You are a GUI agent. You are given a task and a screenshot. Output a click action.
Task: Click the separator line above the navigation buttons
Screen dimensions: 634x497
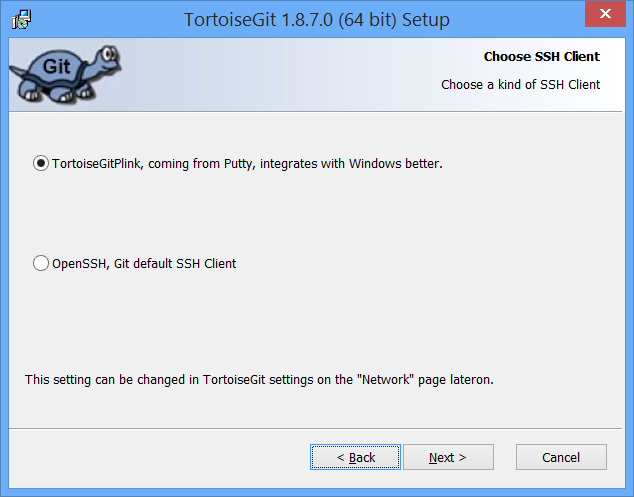(x=315, y=428)
